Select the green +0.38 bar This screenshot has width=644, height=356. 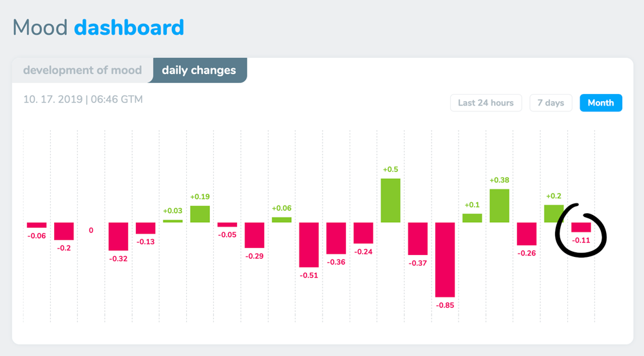pyautogui.click(x=499, y=206)
